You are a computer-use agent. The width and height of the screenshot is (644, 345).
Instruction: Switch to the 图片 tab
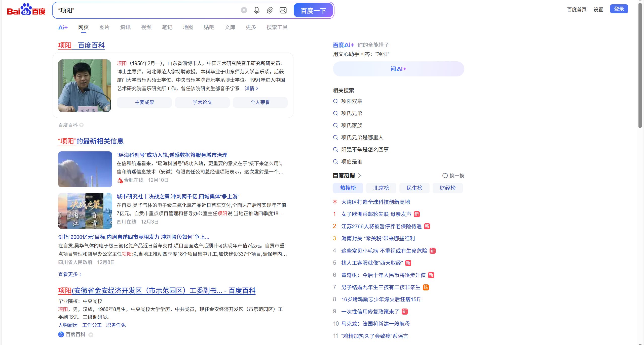[x=104, y=27]
